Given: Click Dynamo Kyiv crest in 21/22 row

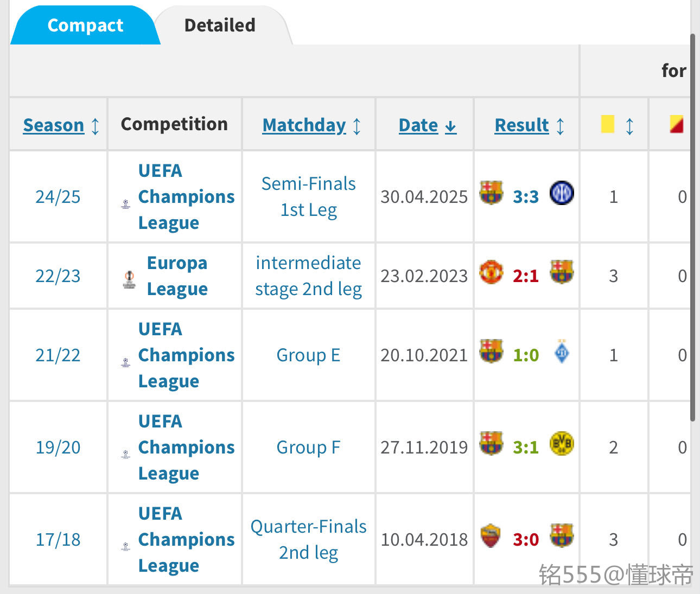Looking at the screenshot, I should click(562, 352).
